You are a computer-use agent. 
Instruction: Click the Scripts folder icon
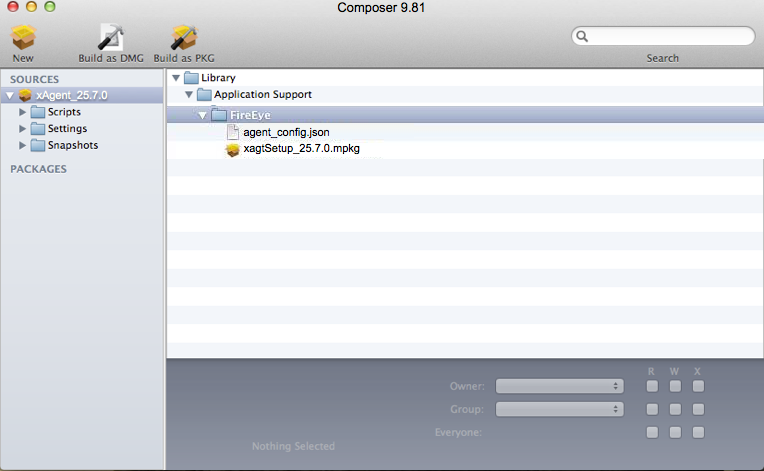tap(38, 113)
